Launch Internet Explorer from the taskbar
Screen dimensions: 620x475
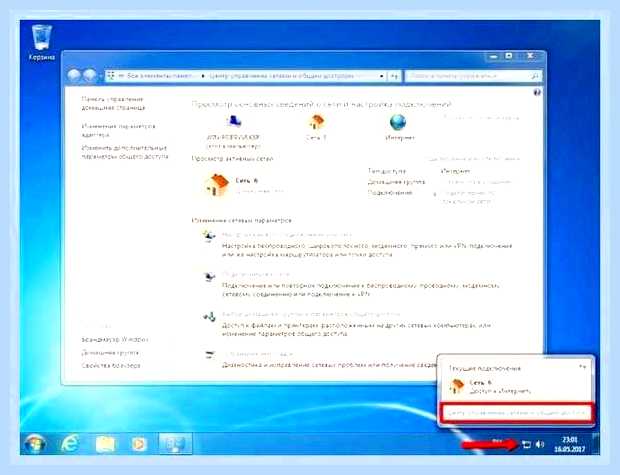[x=70, y=444]
